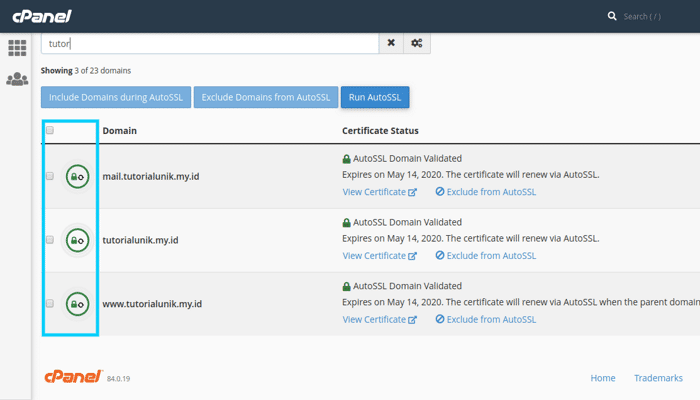Click Include Domains during AutoSSL button

[x=116, y=97]
